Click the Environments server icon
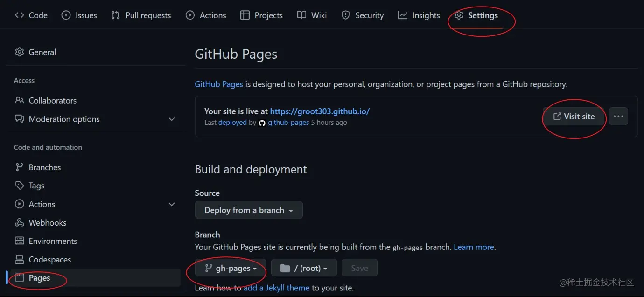The height and width of the screenshot is (297, 644). pyautogui.click(x=19, y=241)
